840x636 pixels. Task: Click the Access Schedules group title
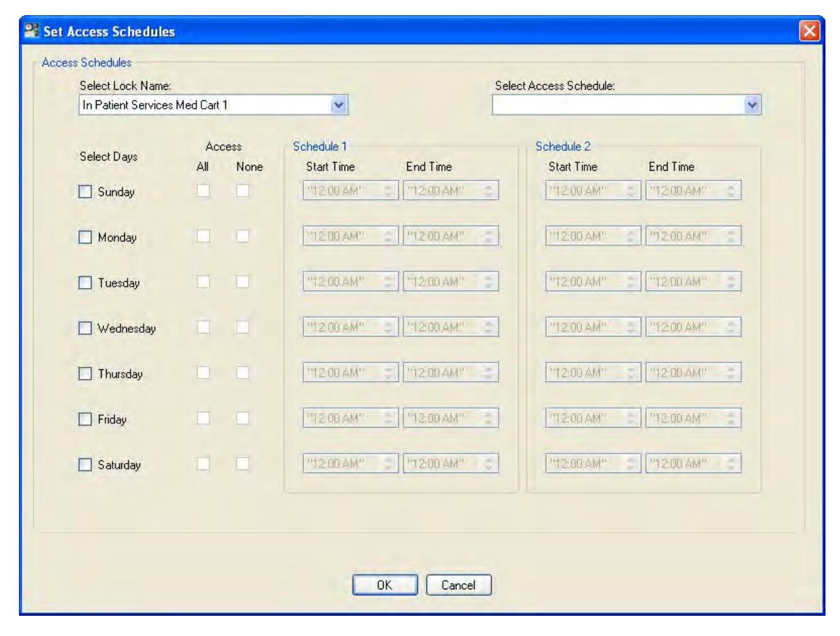(86, 63)
